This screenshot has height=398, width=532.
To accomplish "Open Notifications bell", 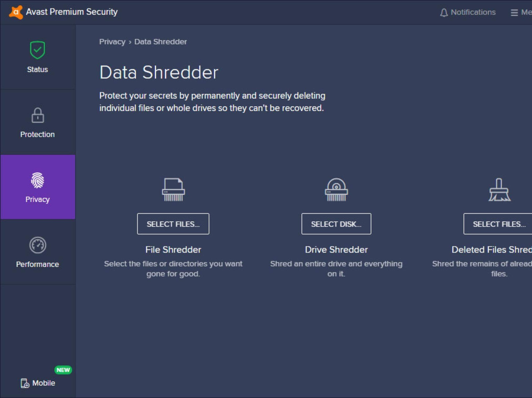I will pos(467,12).
